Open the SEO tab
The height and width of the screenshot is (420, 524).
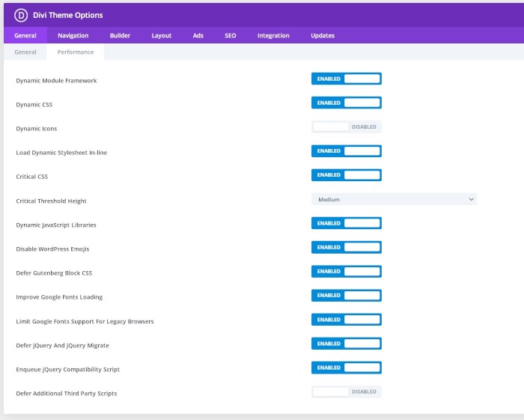click(231, 35)
